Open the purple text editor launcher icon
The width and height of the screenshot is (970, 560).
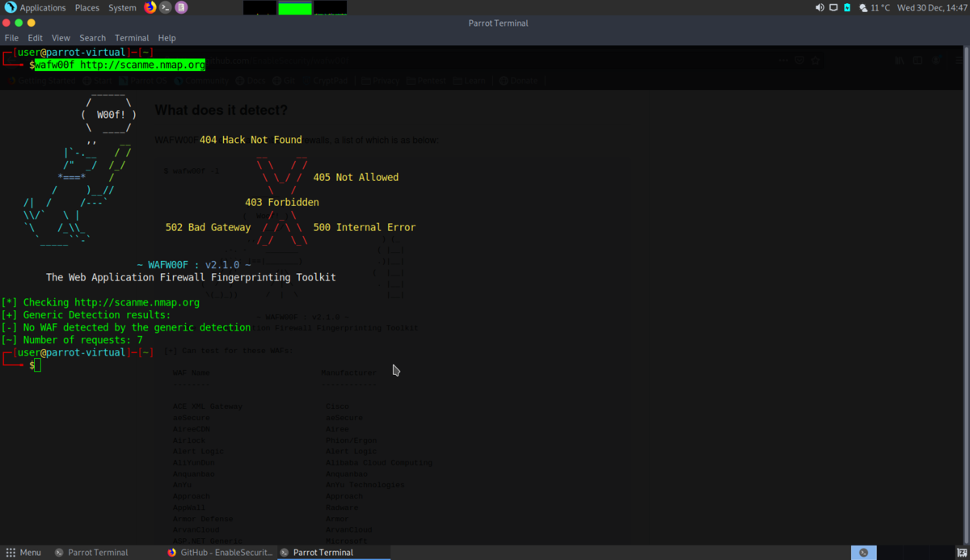pyautogui.click(x=181, y=7)
